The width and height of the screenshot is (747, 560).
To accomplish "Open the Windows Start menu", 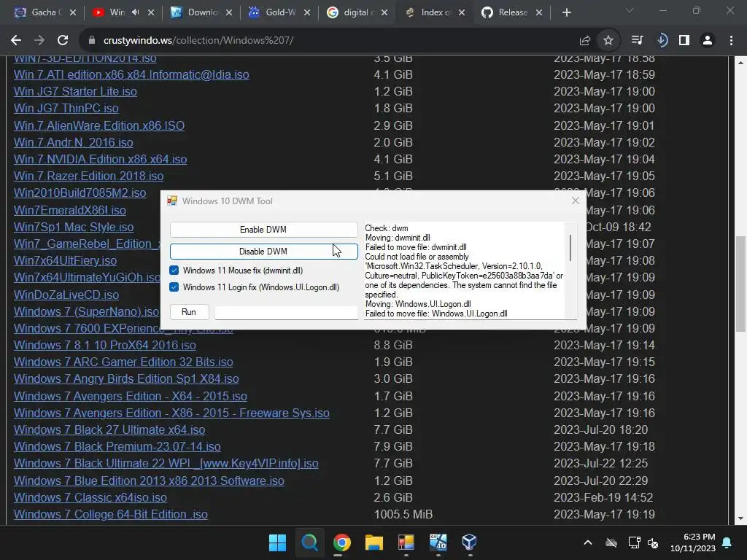I will [277, 542].
